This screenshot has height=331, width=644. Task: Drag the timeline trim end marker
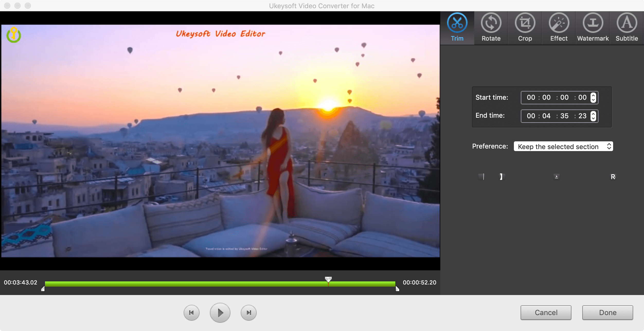pyautogui.click(x=396, y=288)
